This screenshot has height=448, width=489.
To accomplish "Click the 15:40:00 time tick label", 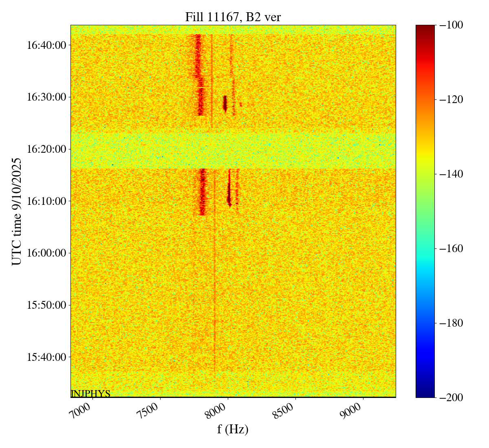I will tap(46, 357).
